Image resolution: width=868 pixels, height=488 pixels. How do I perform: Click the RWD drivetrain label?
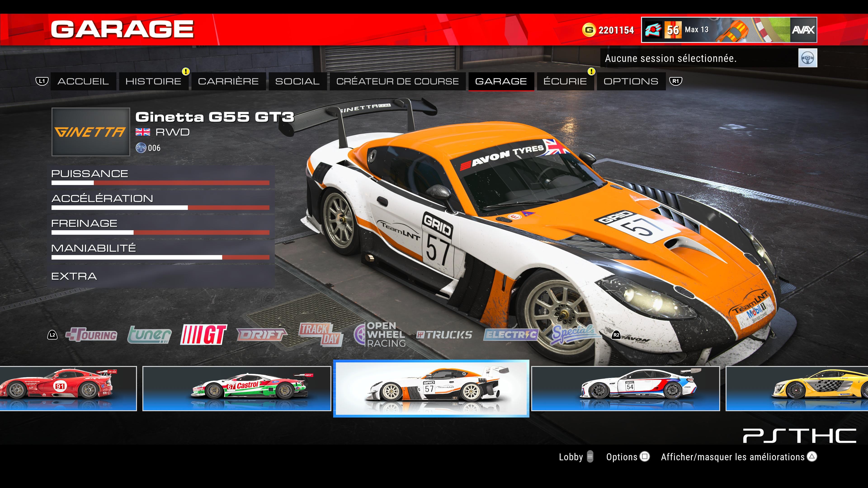[x=172, y=132]
